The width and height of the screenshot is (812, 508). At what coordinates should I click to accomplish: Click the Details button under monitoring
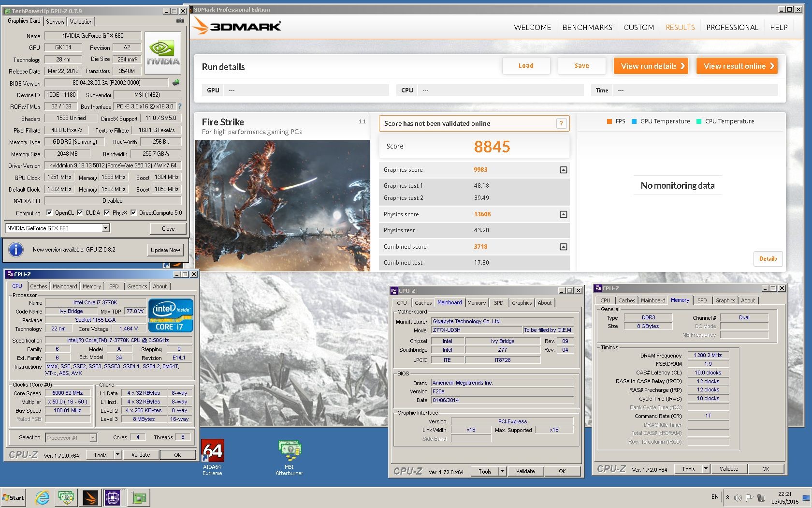(768, 259)
